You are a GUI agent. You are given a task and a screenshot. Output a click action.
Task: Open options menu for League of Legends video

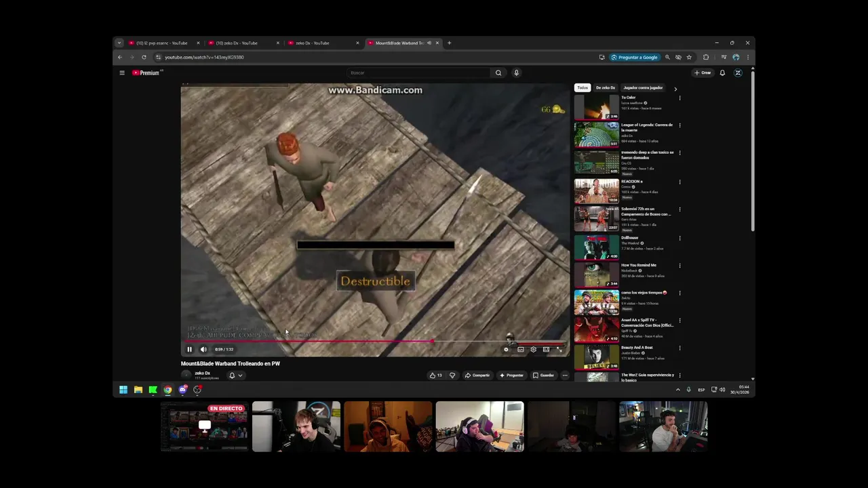tap(679, 125)
